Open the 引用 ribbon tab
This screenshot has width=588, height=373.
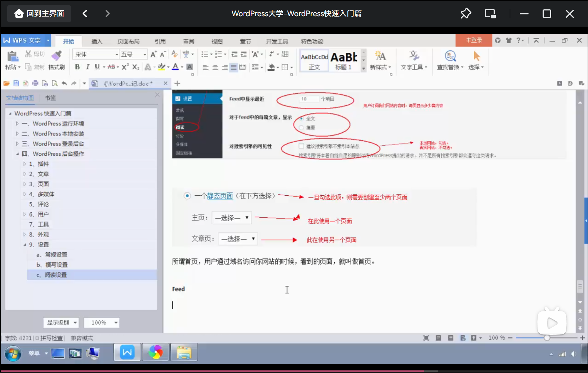(x=160, y=41)
